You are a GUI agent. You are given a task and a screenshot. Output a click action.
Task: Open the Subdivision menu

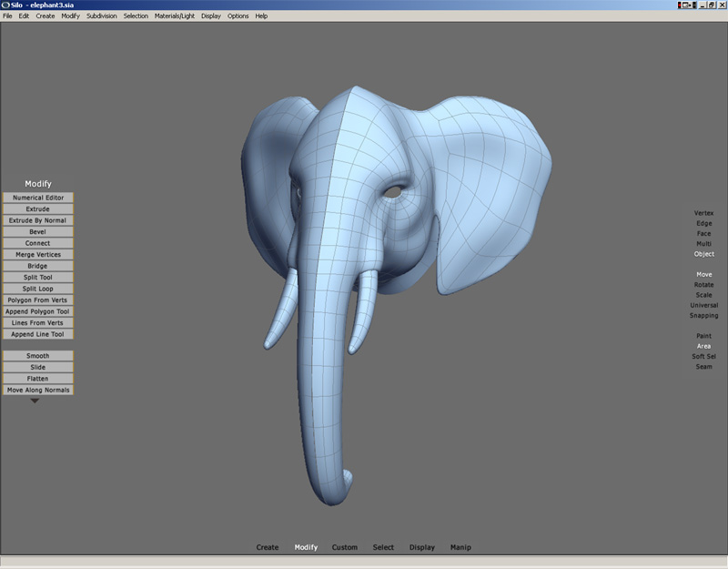102,15
